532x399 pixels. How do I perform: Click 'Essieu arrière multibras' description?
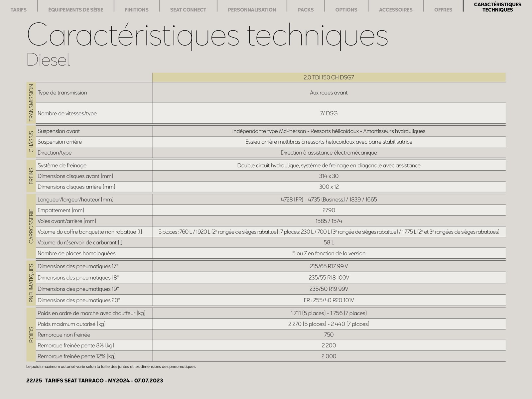point(329,142)
